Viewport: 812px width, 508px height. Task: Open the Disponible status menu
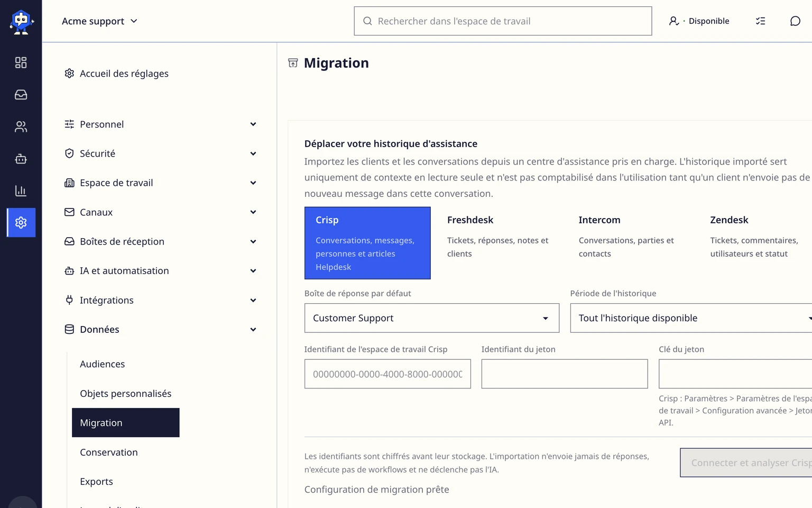point(699,21)
